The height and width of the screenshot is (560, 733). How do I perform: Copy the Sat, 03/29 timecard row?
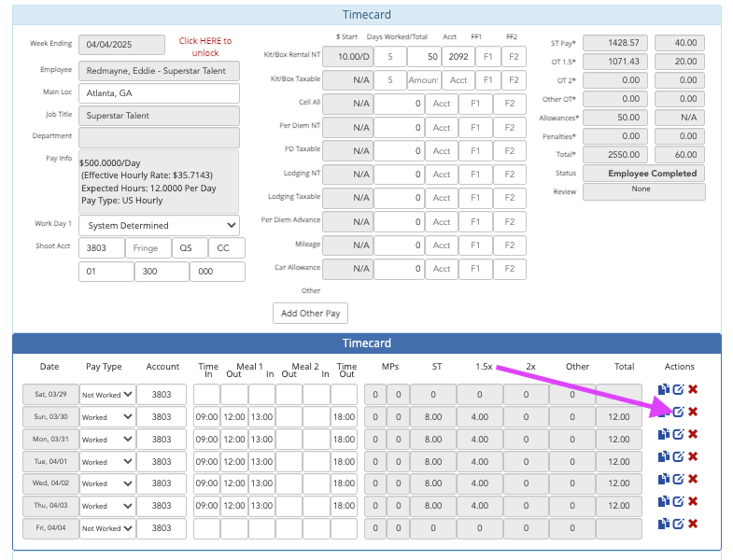[663, 389]
